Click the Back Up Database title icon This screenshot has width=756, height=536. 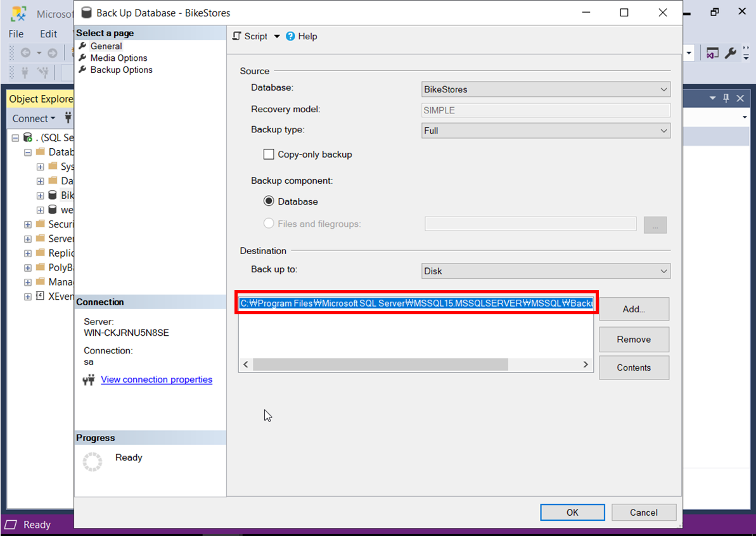coord(86,13)
